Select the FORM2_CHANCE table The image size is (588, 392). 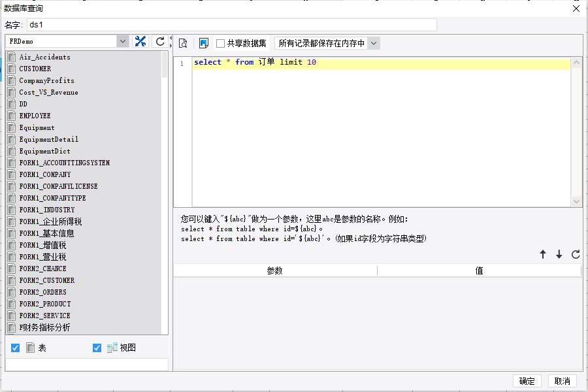(42, 269)
